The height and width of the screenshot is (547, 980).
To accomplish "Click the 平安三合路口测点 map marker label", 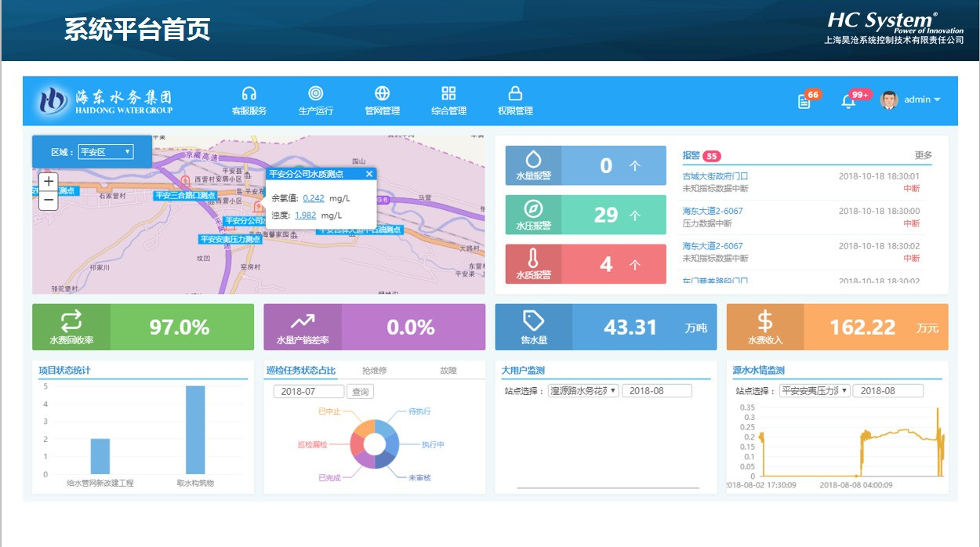I will [185, 196].
